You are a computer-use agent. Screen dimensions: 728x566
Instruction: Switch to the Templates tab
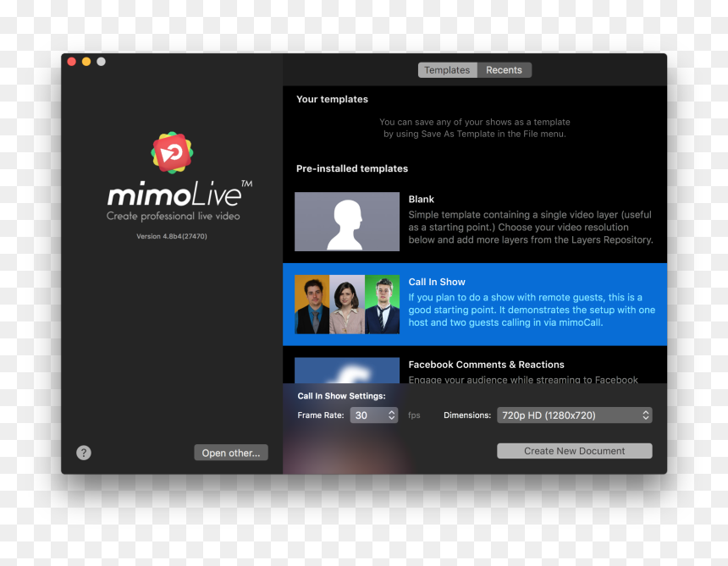447,70
